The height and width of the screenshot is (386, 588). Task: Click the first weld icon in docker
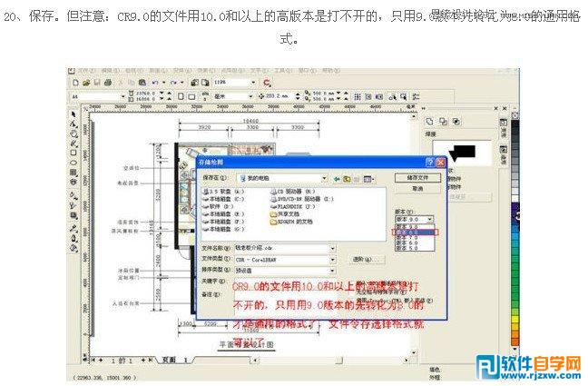click(x=430, y=122)
